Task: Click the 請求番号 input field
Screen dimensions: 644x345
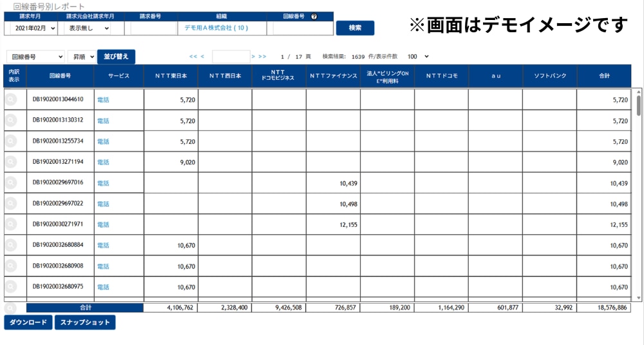Action: tap(154, 28)
